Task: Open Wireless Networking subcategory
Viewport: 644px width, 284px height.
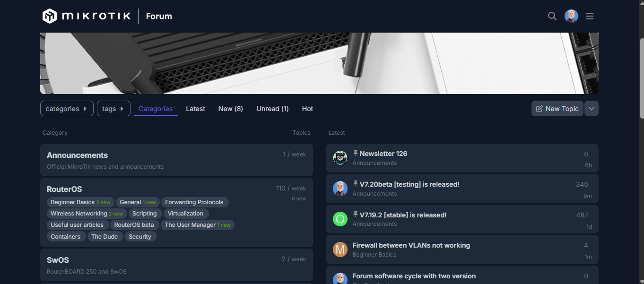Action: tap(87, 214)
